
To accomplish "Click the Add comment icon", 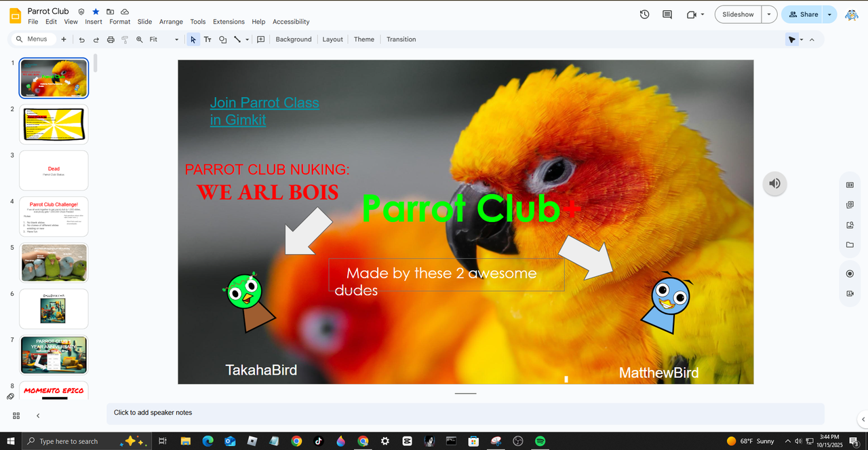I will tap(261, 39).
